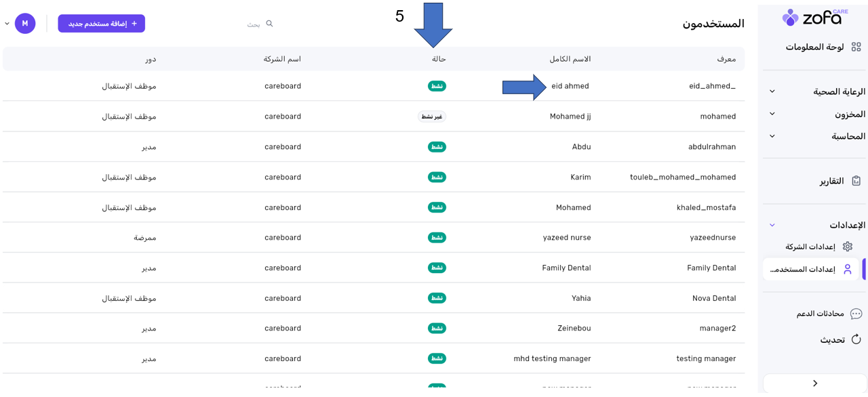Open the eid ahmed user row

click(570, 86)
